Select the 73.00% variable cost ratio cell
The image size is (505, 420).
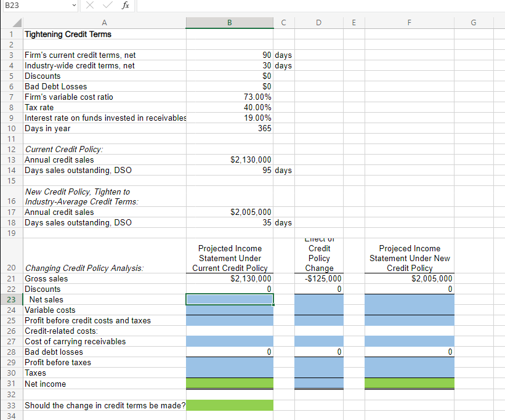(x=229, y=97)
